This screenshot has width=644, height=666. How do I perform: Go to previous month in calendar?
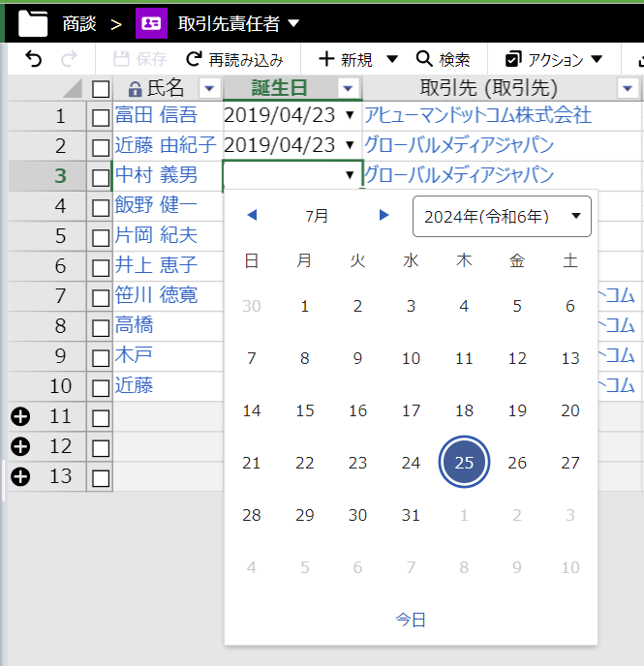point(252,215)
